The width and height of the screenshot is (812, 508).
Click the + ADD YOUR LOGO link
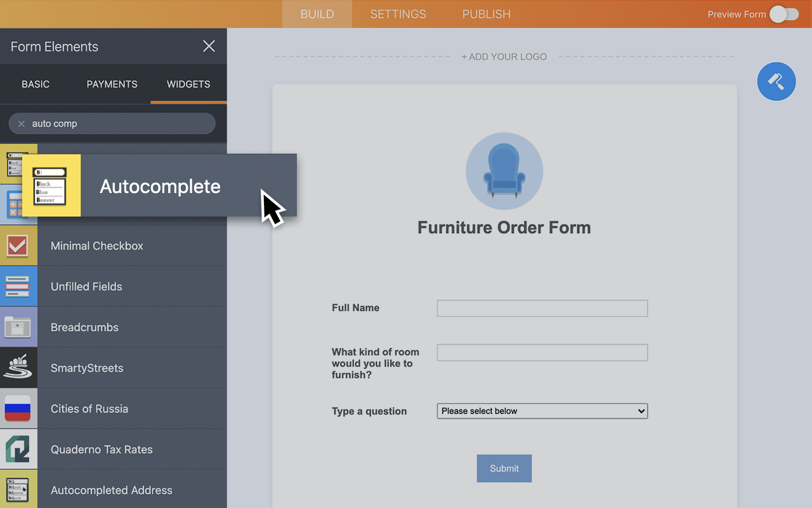tap(504, 57)
